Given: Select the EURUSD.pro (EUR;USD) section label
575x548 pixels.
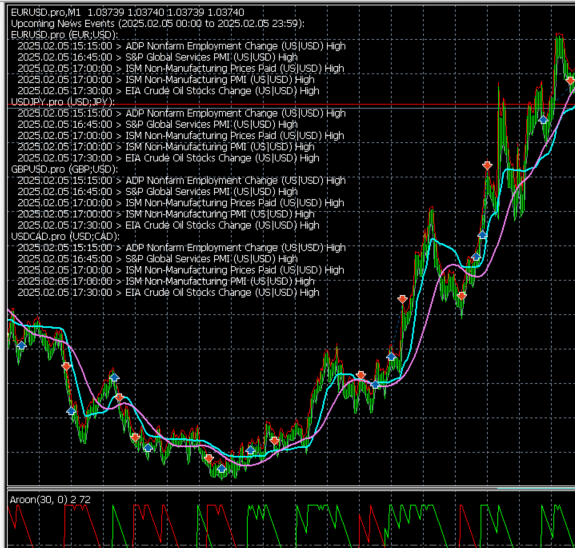Looking at the screenshot, I should (x=65, y=35).
